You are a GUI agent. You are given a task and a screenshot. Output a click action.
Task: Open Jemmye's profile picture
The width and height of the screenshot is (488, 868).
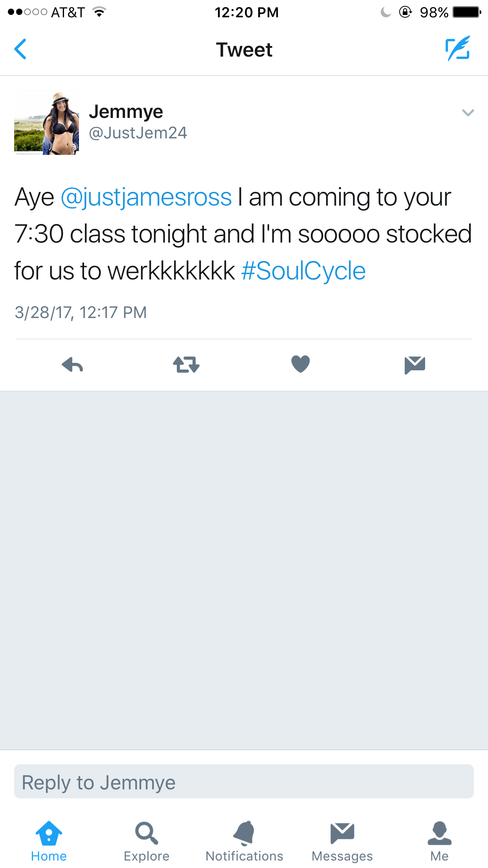(x=46, y=122)
